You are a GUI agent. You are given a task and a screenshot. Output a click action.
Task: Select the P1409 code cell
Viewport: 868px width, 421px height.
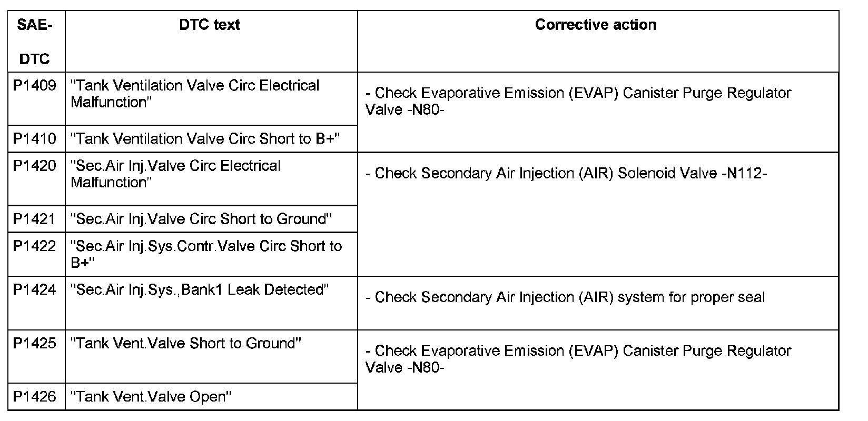[35, 86]
